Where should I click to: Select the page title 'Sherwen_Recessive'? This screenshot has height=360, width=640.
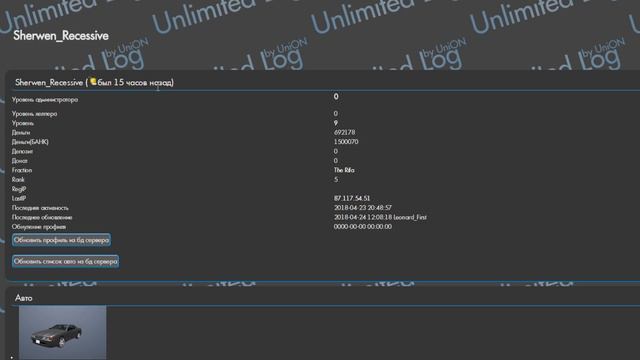[61, 36]
